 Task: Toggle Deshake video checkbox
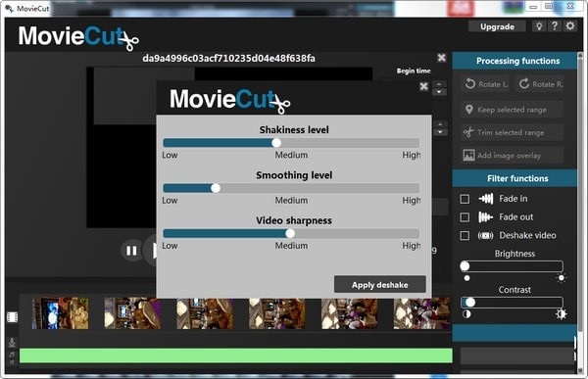click(x=465, y=235)
